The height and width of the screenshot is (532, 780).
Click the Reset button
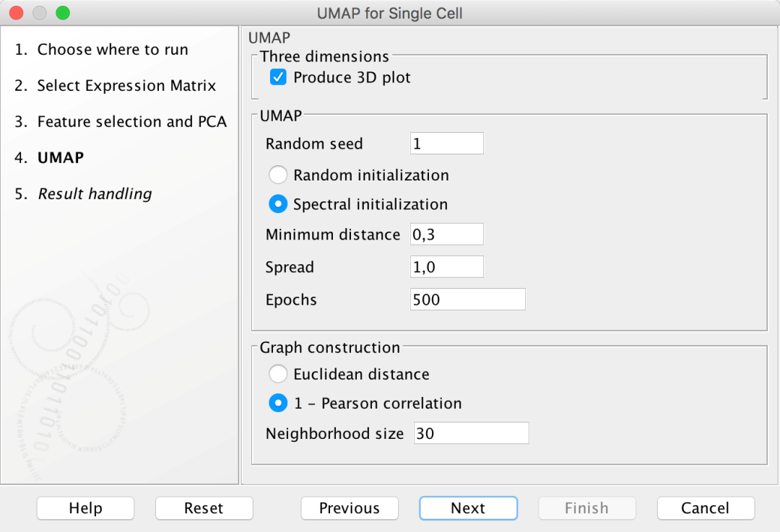tap(204, 508)
